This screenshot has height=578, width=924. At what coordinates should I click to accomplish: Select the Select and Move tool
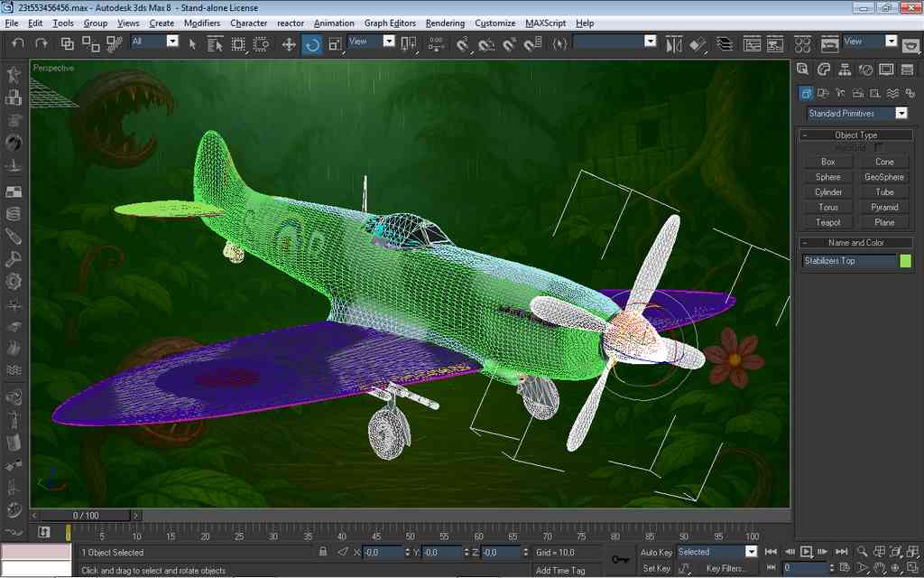[x=289, y=43]
